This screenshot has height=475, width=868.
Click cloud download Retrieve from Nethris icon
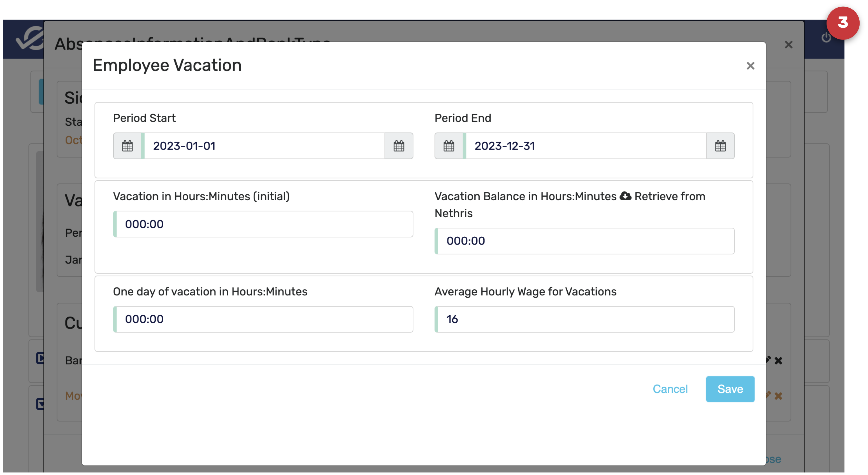(625, 196)
